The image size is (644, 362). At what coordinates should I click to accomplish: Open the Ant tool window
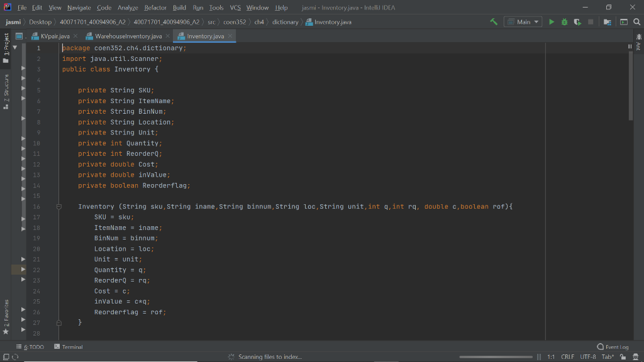coord(639,43)
